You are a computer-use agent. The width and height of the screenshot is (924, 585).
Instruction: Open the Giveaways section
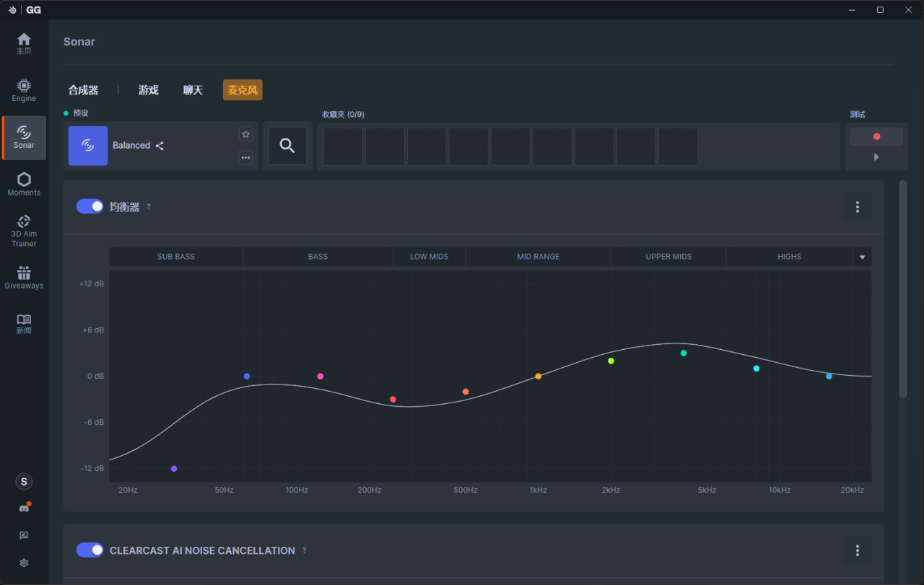pyautogui.click(x=24, y=278)
